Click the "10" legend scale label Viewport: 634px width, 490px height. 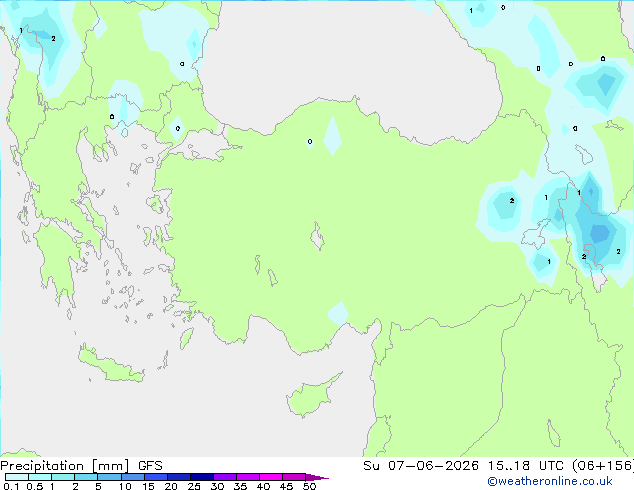click(125, 486)
